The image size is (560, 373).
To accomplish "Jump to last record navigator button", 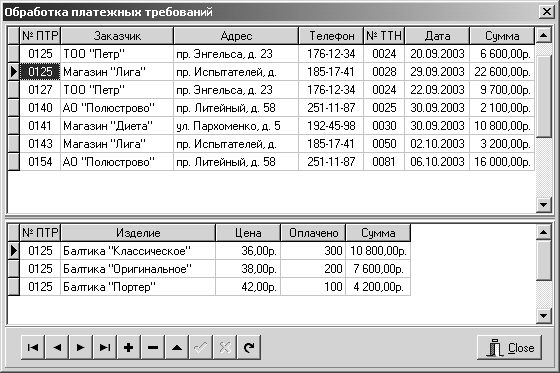I will coord(105,347).
